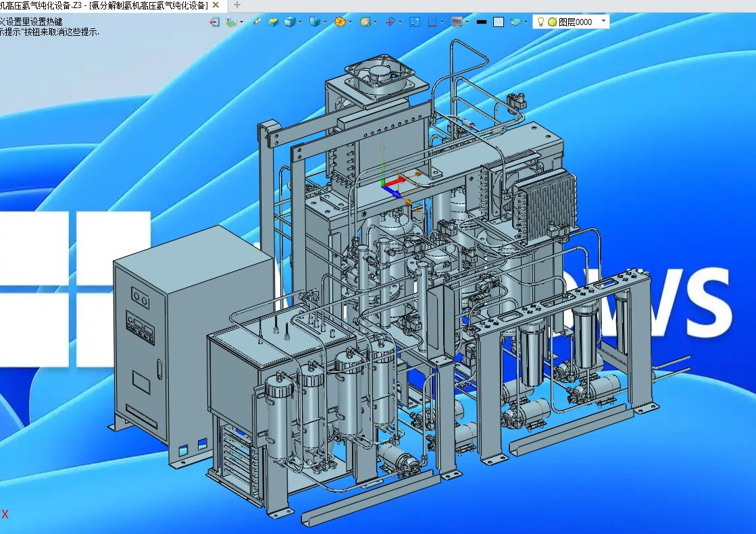
Task: Open the section plane dropdown arrow
Action: 442,22
